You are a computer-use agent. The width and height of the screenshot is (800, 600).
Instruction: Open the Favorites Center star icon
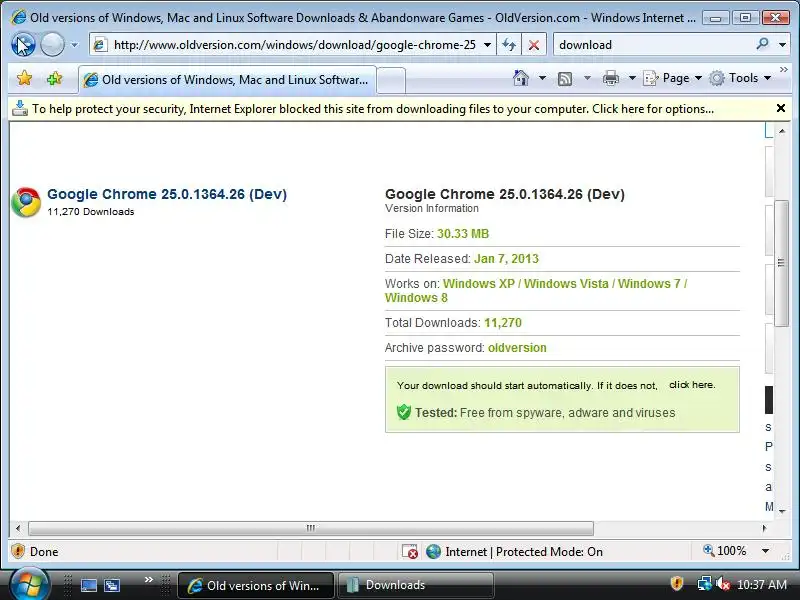pyautogui.click(x=24, y=78)
